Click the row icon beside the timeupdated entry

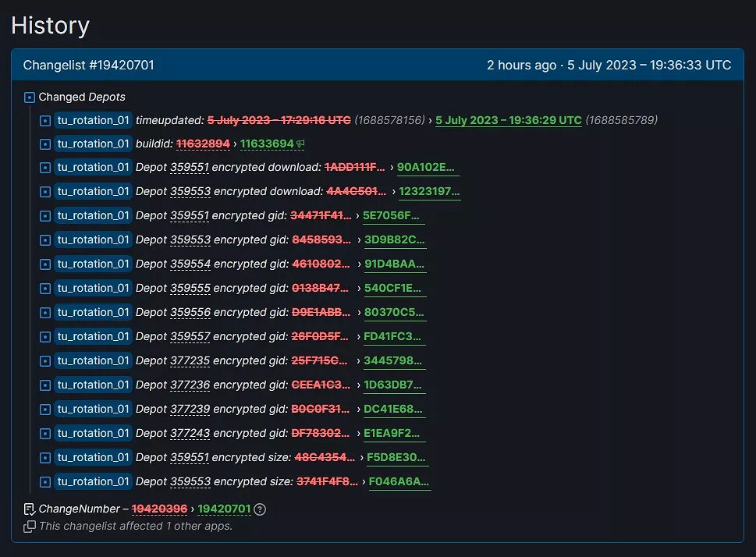point(45,120)
